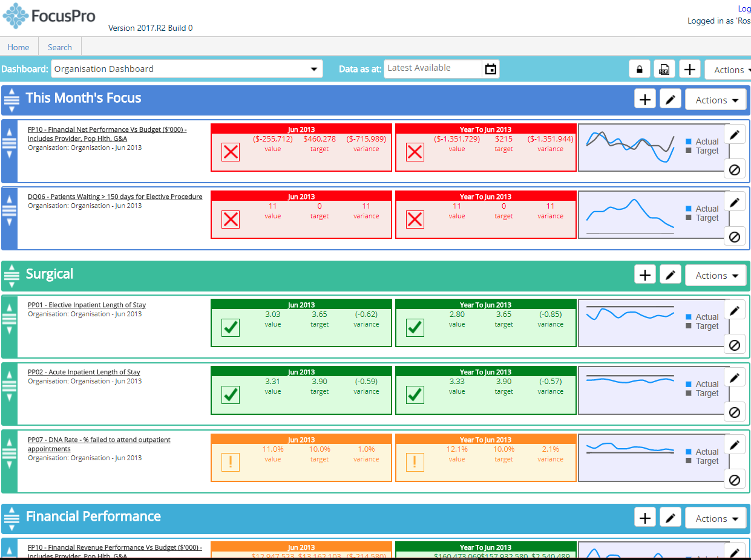Go to the Home tab
The image size is (751, 560).
pos(19,47)
